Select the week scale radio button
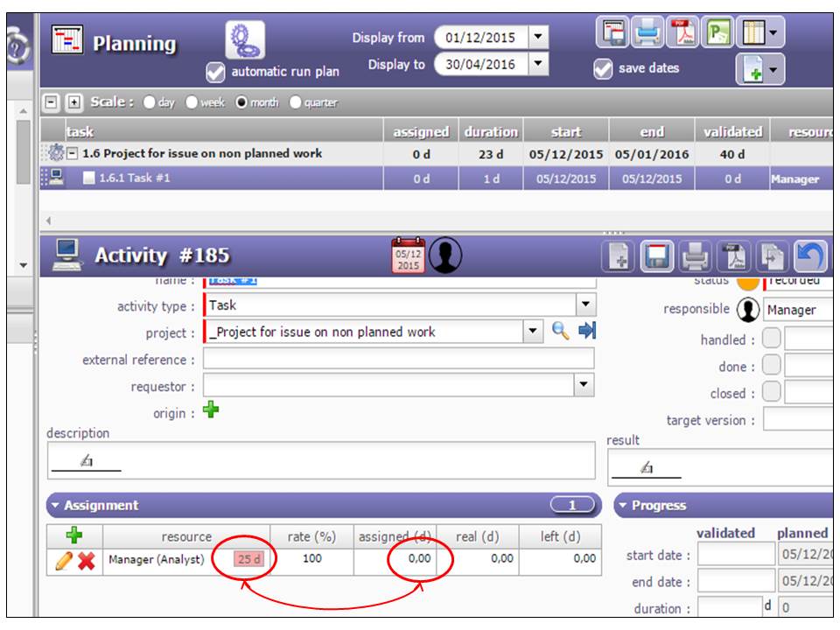This screenshot has width=840, height=630. tap(192, 102)
